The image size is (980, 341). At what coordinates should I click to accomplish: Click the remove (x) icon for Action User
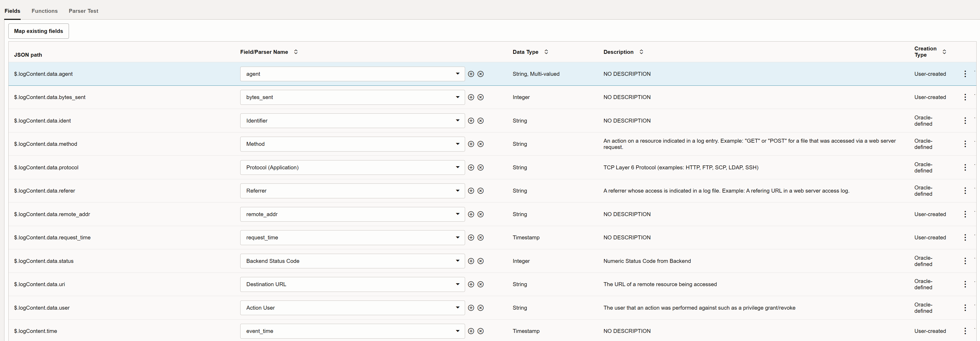[x=480, y=308]
